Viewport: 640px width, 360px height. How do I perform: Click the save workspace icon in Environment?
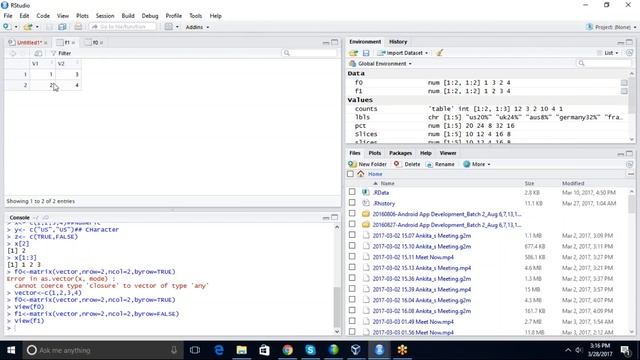(366, 53)
